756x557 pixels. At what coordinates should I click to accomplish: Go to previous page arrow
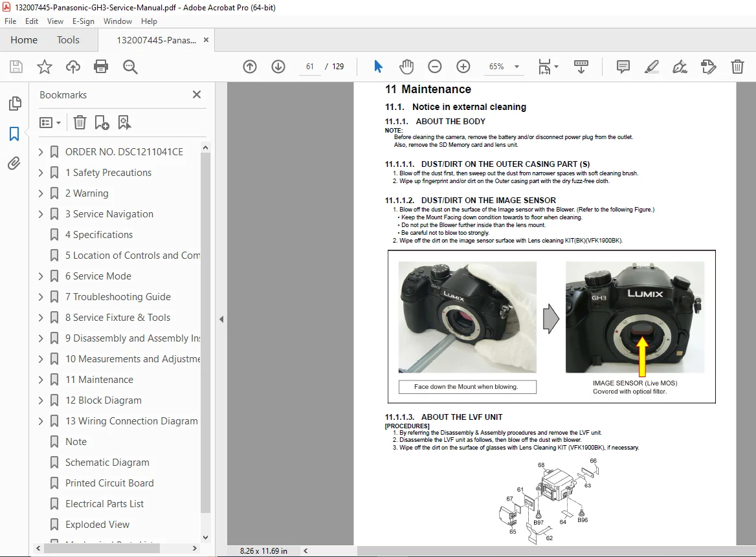click(250, 67)
